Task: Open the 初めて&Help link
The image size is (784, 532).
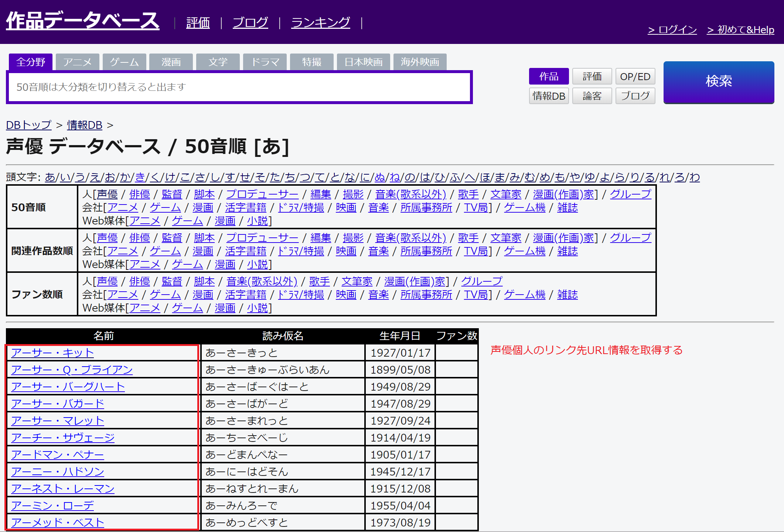Action: pos(740,30)
